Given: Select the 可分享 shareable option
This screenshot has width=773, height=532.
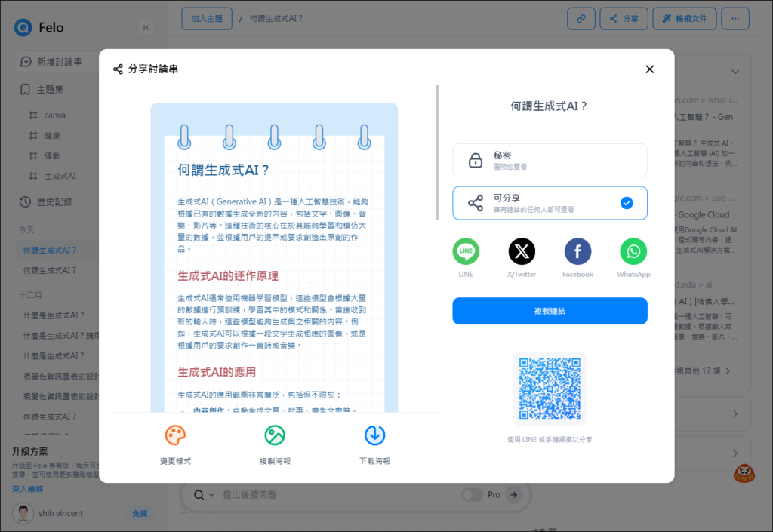Looking at the screenshot, I should coord(550,203).
